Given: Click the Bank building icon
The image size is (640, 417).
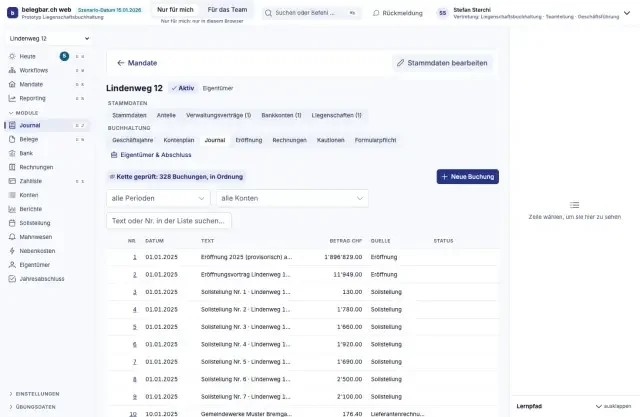Looking at the screenshot, I should pos(12,153).
